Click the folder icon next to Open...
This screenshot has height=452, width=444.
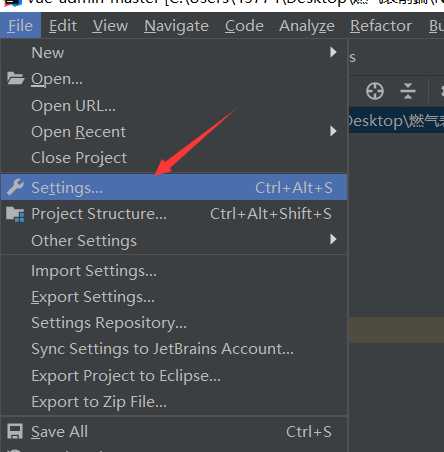pos(16,79)
